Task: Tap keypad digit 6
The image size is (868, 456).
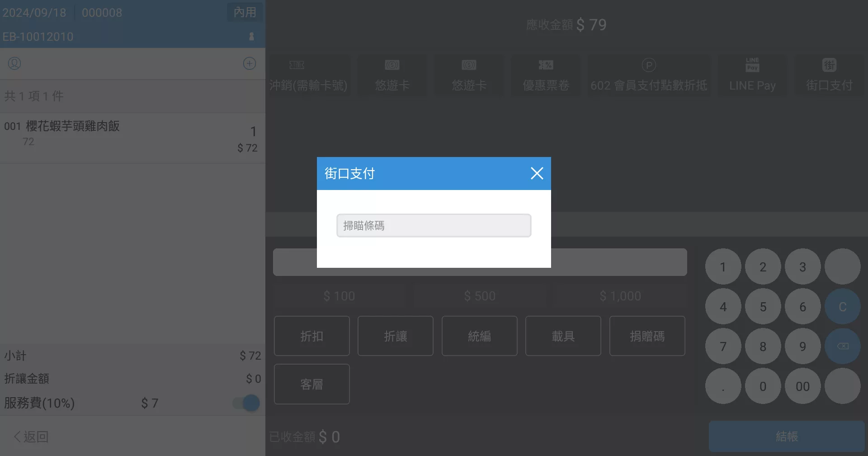Action: tap(802, 307)
